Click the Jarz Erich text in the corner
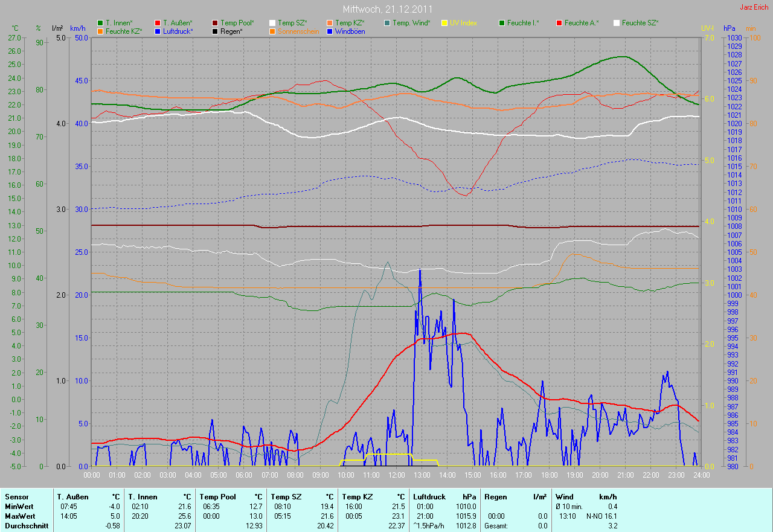Screen dimensions: 773x532 (x=755, y=7)
